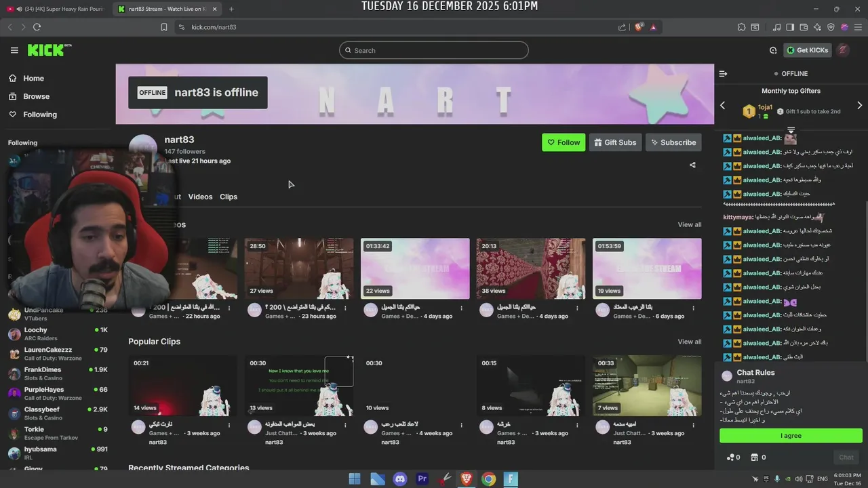Click the Get KICKs button
Viewport: 868px width, 488px height.
point(808,50)
